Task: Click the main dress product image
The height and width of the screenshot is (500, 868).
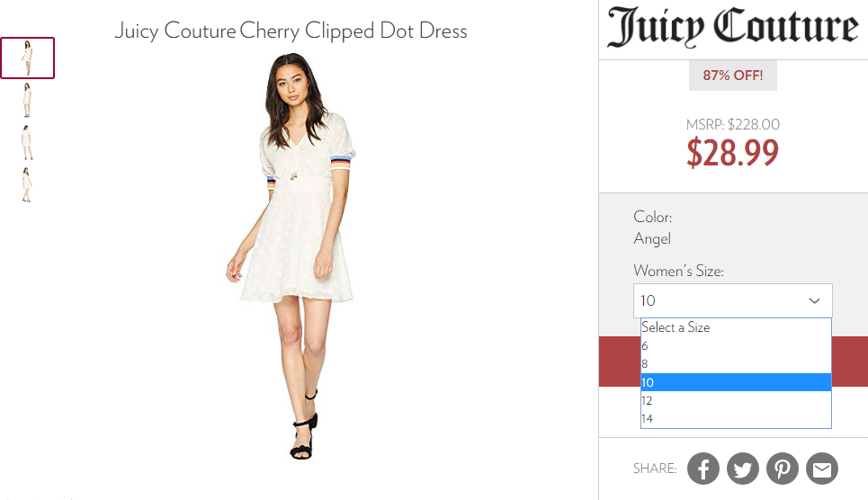Action: pos(291,255)
